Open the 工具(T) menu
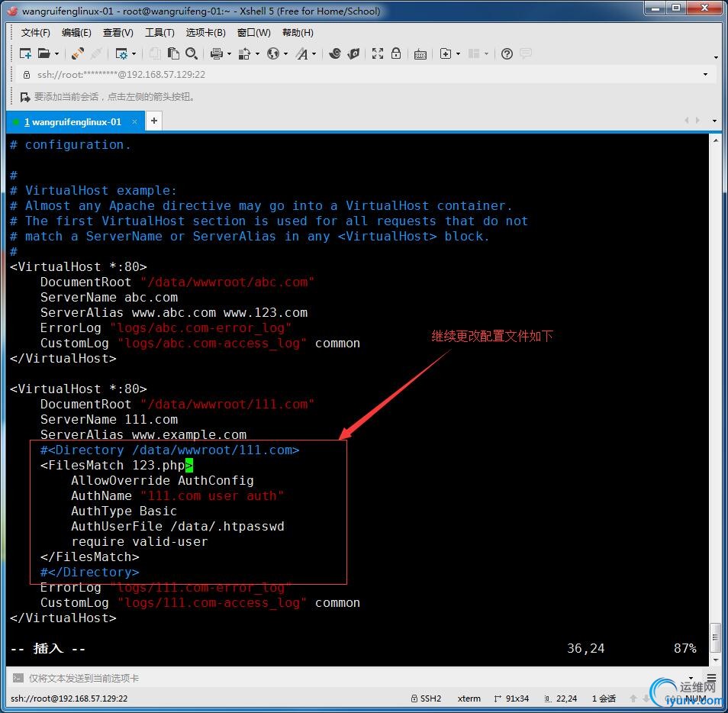 (x=159, y=33)
